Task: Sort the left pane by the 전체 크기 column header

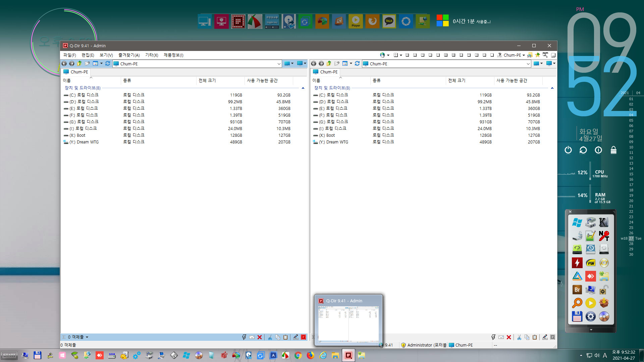Action: click(x=220, y=80)
